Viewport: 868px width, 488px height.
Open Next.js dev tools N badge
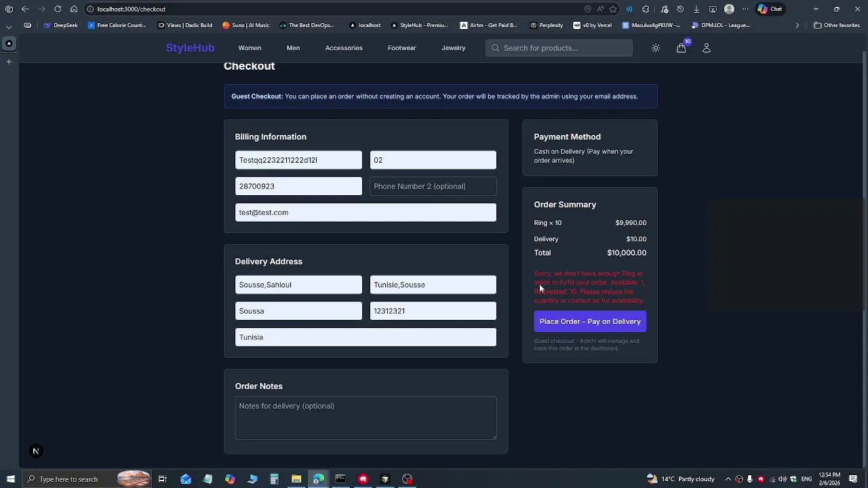(x=36, y=451)
